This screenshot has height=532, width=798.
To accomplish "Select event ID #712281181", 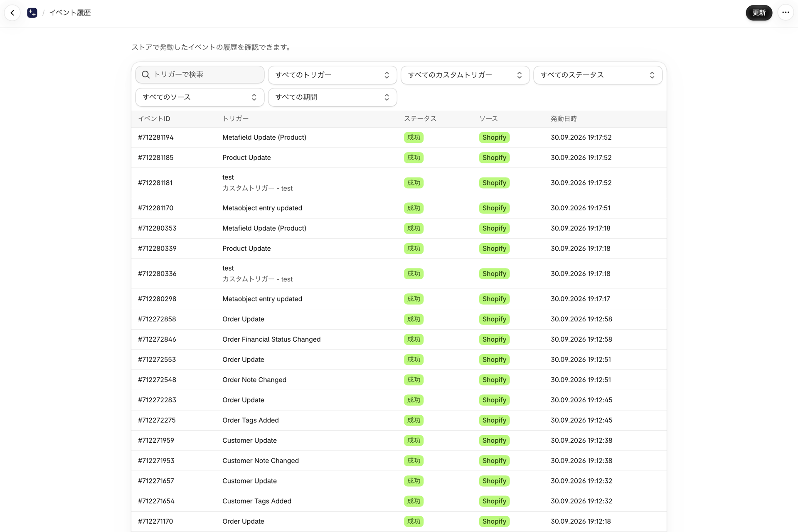I will (x=155, y=183).
